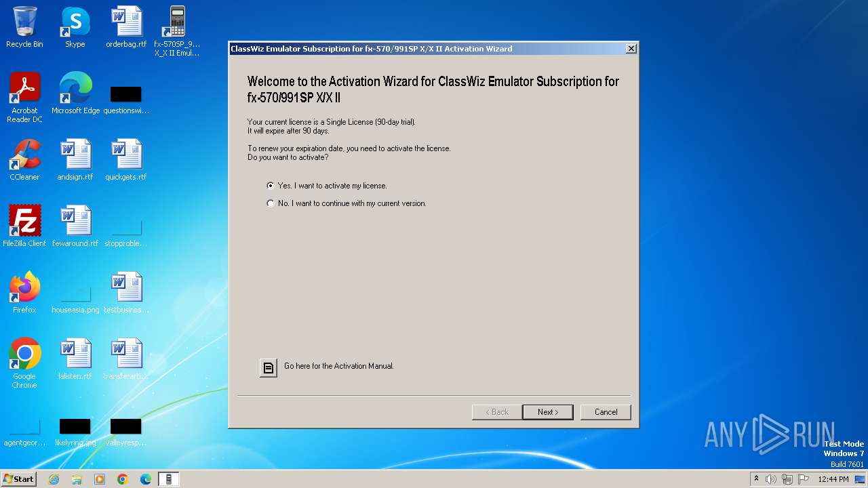The height and width of the screenshot is (488, 868).
Task: Launch FileZilla Client shortcut
Action: (24, 226)
